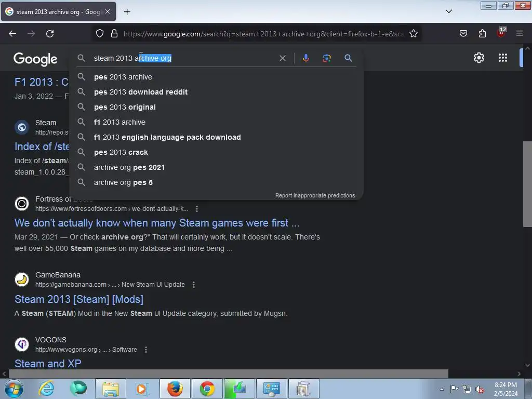Choose suggestion f1 2013 english language pack download
This screenshot has height=399, width=532.
coord(216,137)
